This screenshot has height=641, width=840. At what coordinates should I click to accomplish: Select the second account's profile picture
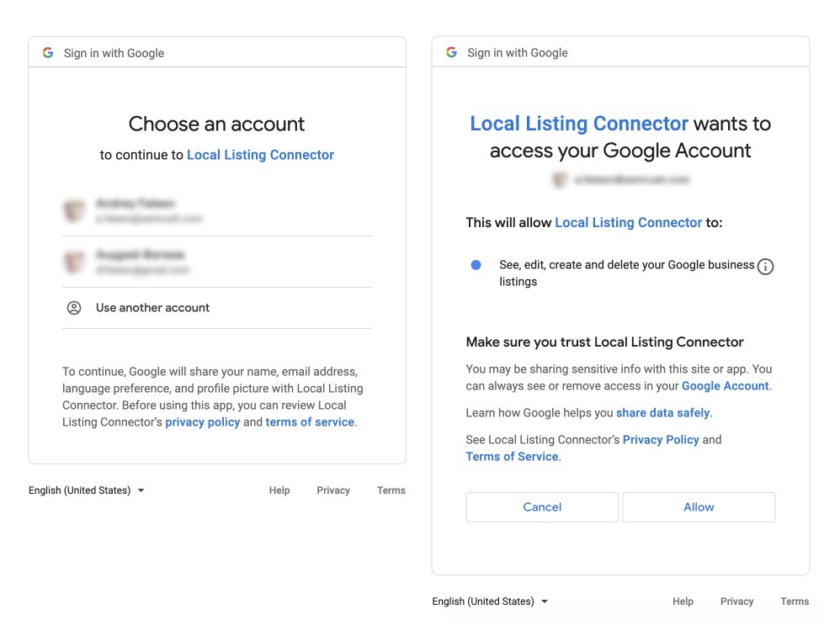pyautogui.click(x=74, y=263)
